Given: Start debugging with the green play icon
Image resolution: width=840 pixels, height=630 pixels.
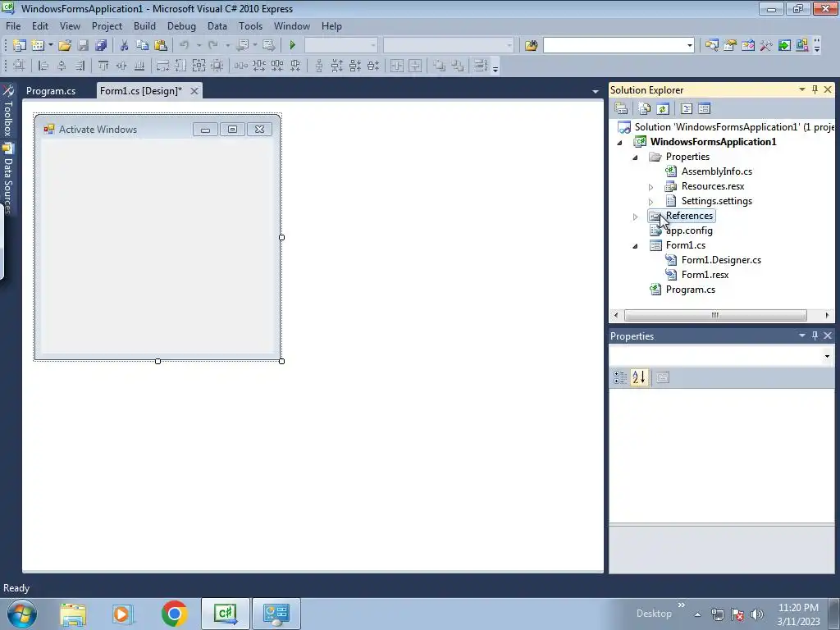Looking at the screenshot, I should [293, 46].
